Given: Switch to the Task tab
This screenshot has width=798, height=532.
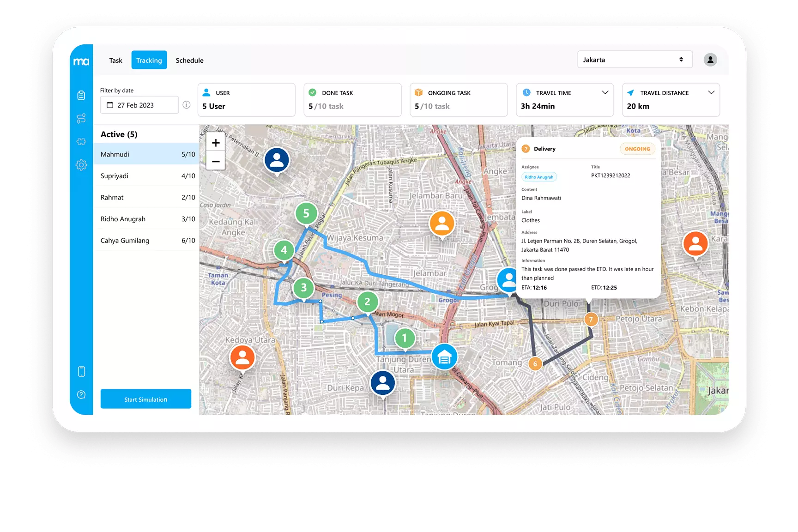Looking at the screenshot, I should point(115,60).
